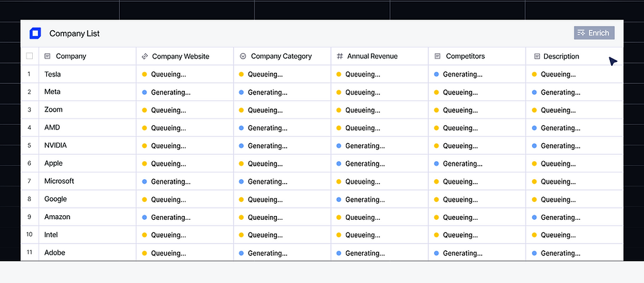Click row number 10 for Intel
Screen dimensions: 644x283
pyautogui.click(x=29, y=235)
